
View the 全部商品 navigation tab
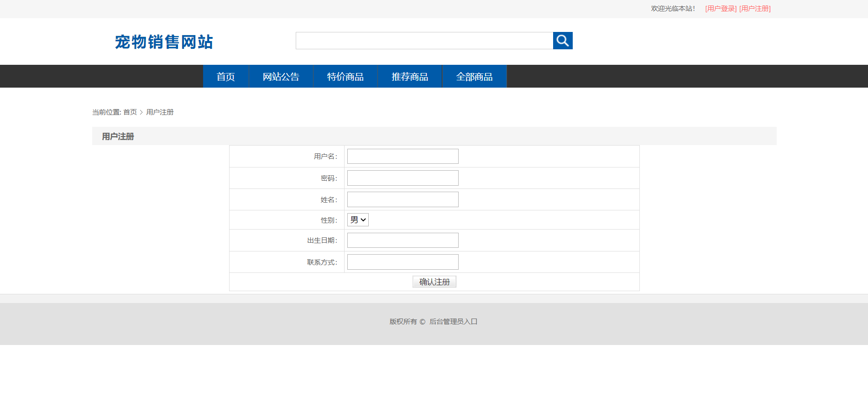[x=474, y=77]
